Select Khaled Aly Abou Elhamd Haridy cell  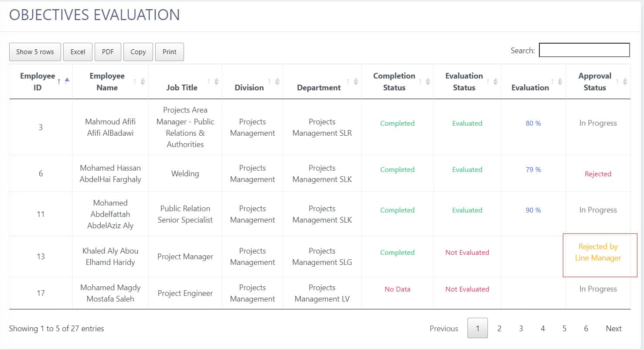(x=110, y=257)
